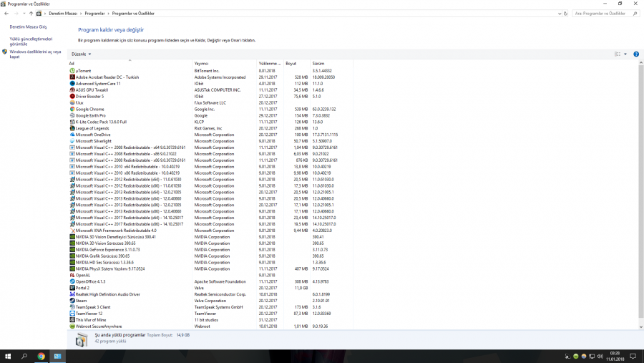Select the Steam program icon

click(x=72, y=301)
